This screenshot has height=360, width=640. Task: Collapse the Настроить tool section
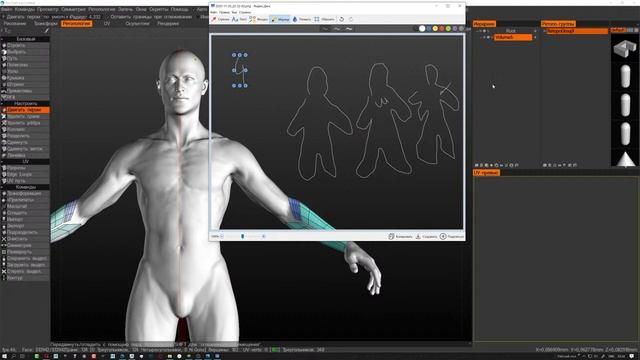[x=25, y=104]
